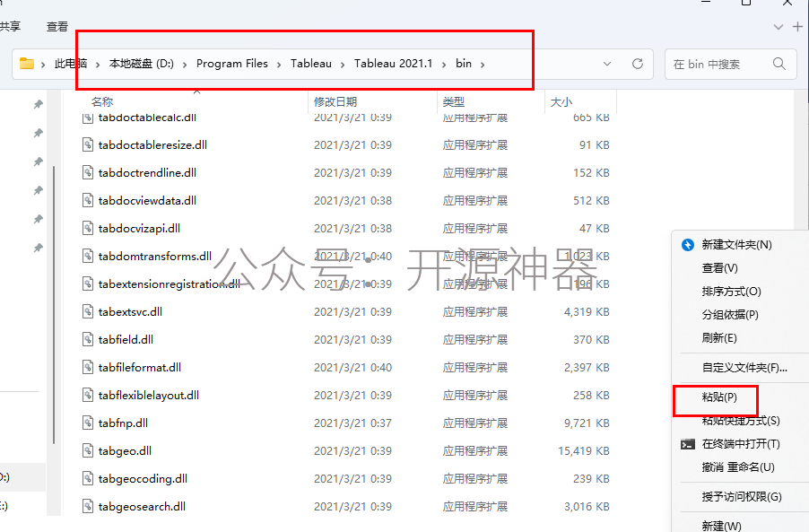This screenshot has height=532, width=809.
Task: Click the navigation pane scrollbar
Action: [x=54, y=304]
